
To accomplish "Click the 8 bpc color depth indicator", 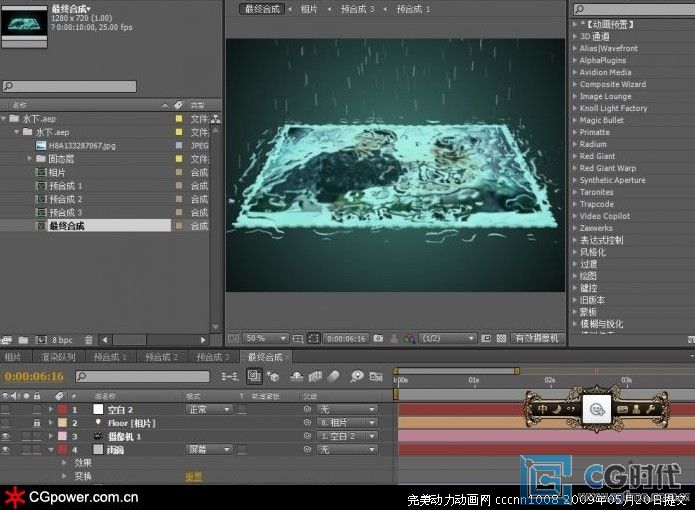I will [x=62, y=340].
